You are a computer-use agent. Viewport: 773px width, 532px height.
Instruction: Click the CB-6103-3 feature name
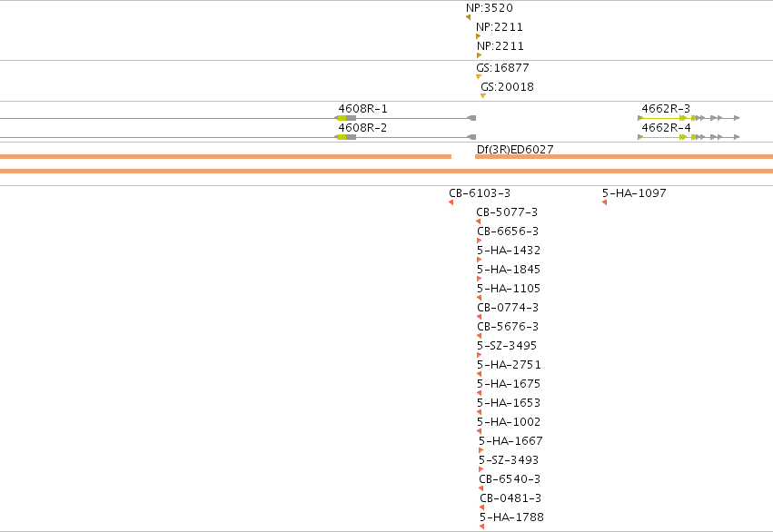(x=480, y=193)
